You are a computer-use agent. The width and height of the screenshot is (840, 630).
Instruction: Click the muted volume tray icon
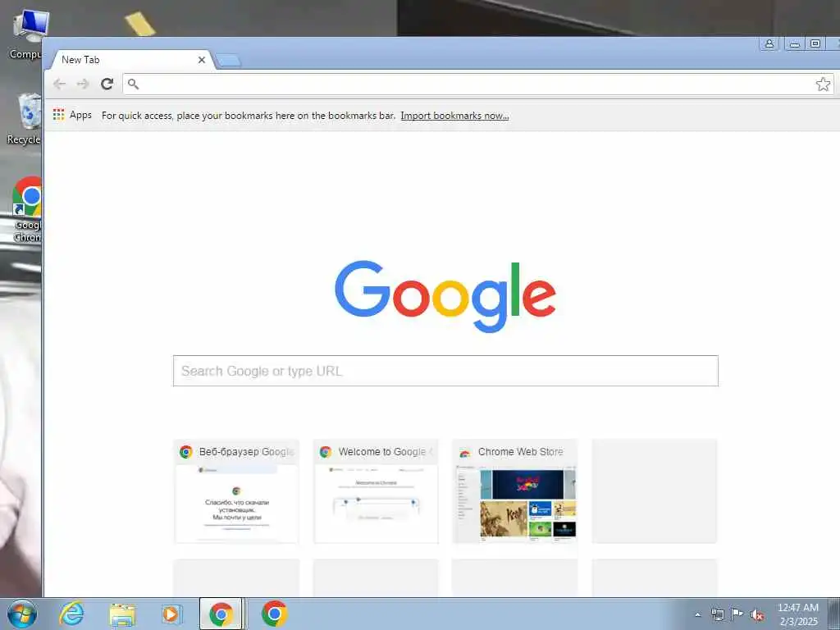pyautogui.click(x=757, y=614)
